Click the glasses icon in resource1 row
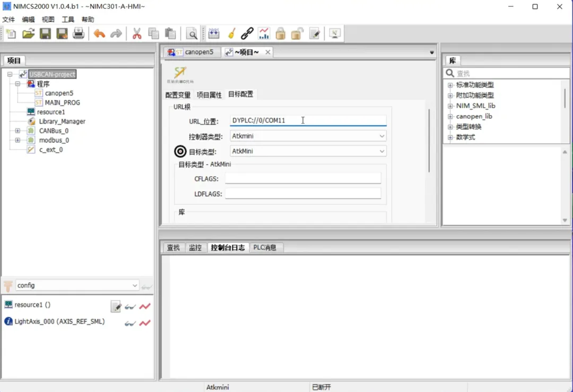This screenshot has width=573, height=392. pyautogui.click(x=130, y=307)
